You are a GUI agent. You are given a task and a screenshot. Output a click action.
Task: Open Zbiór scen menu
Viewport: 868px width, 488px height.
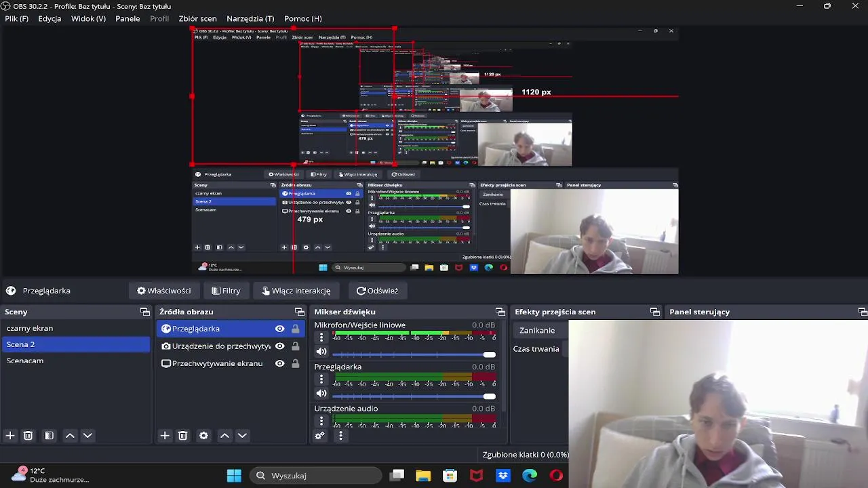197,18
